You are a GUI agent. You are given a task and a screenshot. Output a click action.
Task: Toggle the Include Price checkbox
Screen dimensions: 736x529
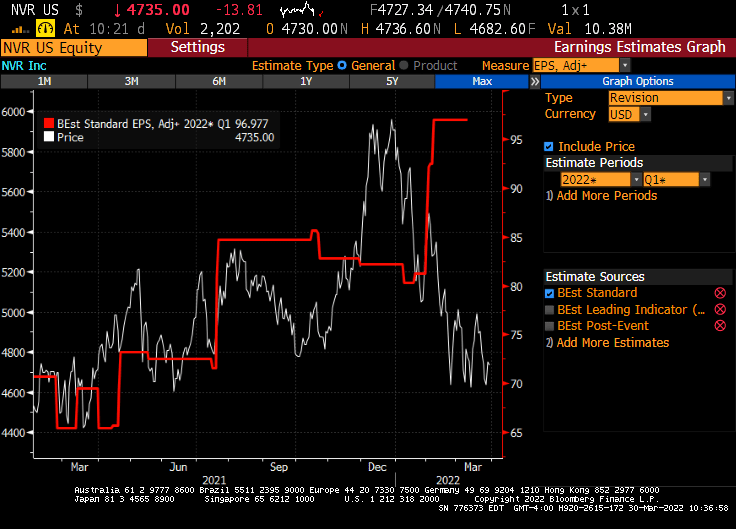pos(549,147)
